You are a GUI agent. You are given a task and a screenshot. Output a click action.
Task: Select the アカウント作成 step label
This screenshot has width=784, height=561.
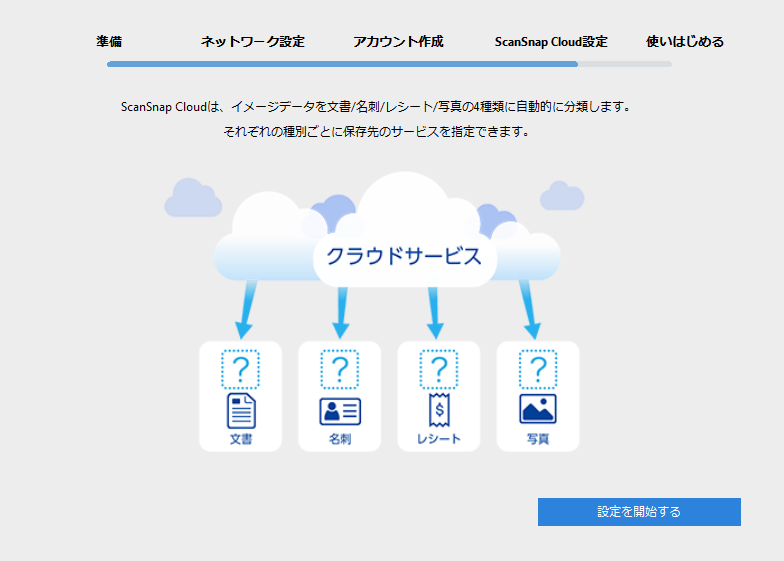click(398, 42)
